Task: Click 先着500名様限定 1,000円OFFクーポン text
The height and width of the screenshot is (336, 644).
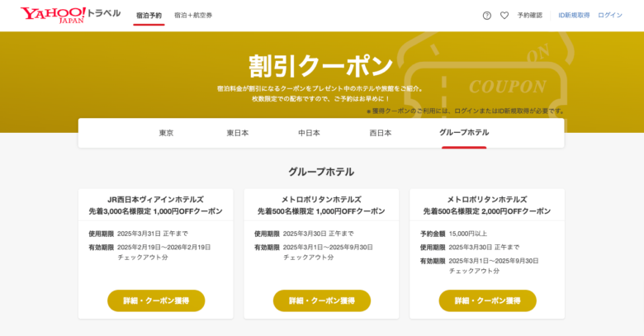Action: click(321, 211)
